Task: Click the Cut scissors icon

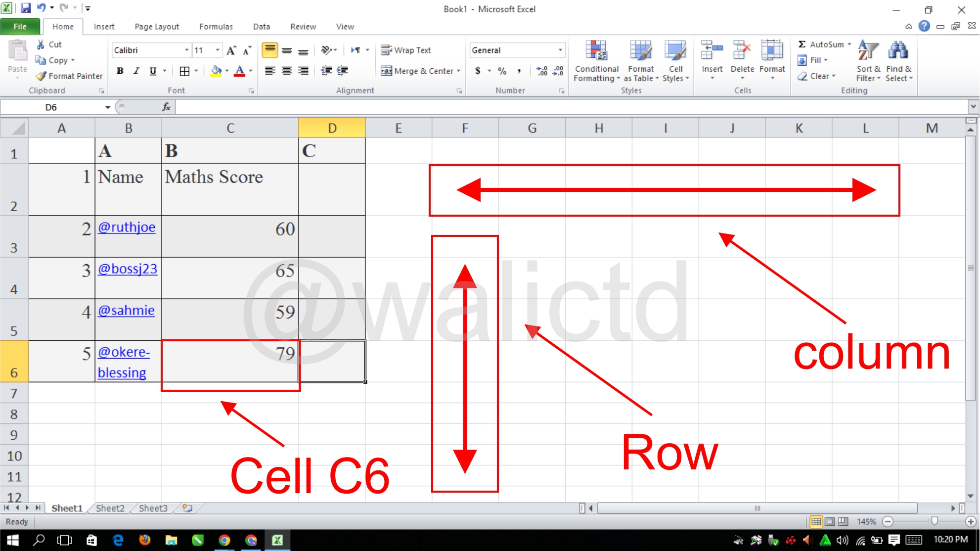Action: point(41,45)
